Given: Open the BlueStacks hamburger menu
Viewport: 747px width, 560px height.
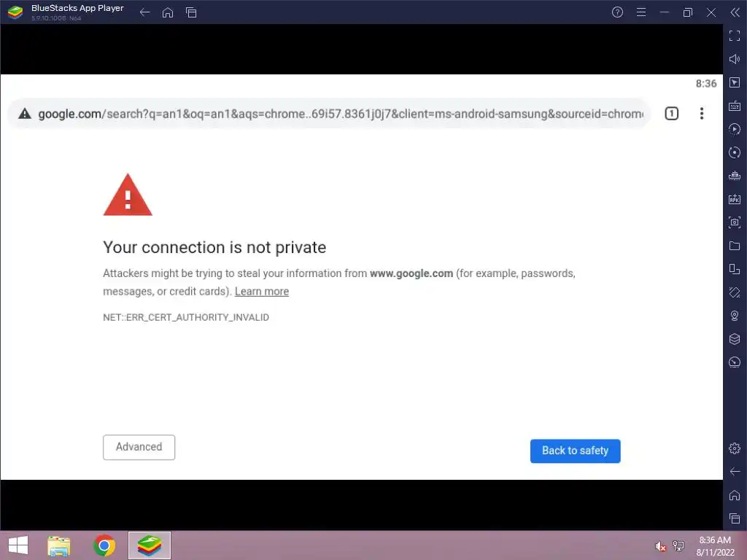Looking at the screenshot, I should [x=641, y=12].
